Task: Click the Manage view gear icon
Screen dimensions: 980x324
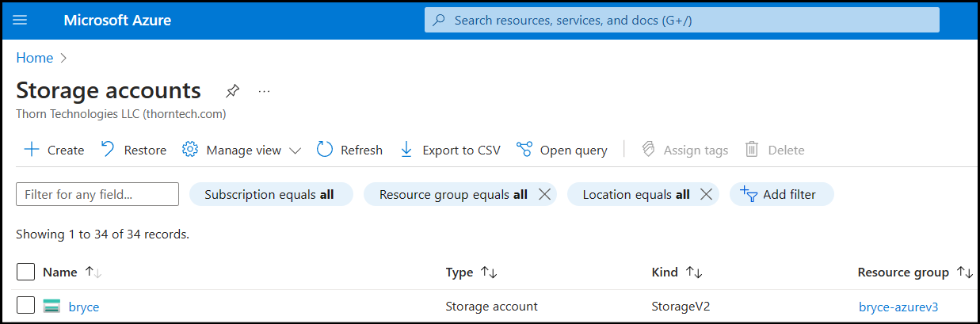Action: tap(189, 149)
